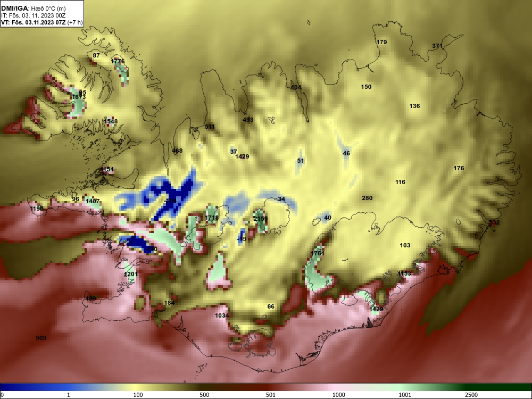Click the color scale label 0

[x=2, y=395]
